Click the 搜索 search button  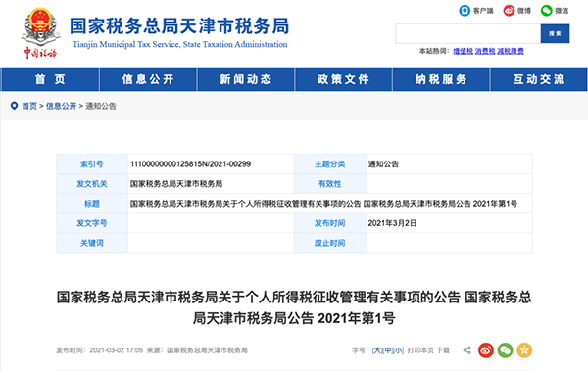[x=555, y=33]
